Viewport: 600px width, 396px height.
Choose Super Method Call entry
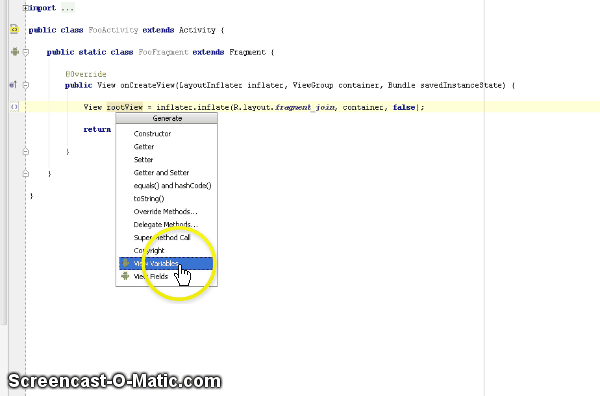pos(161,238)
